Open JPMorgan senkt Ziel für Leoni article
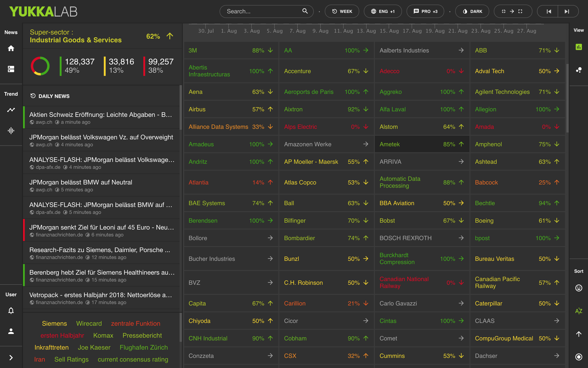Viewport: 588px width, 368px height. pyautogui.click(x=101, y=230)
